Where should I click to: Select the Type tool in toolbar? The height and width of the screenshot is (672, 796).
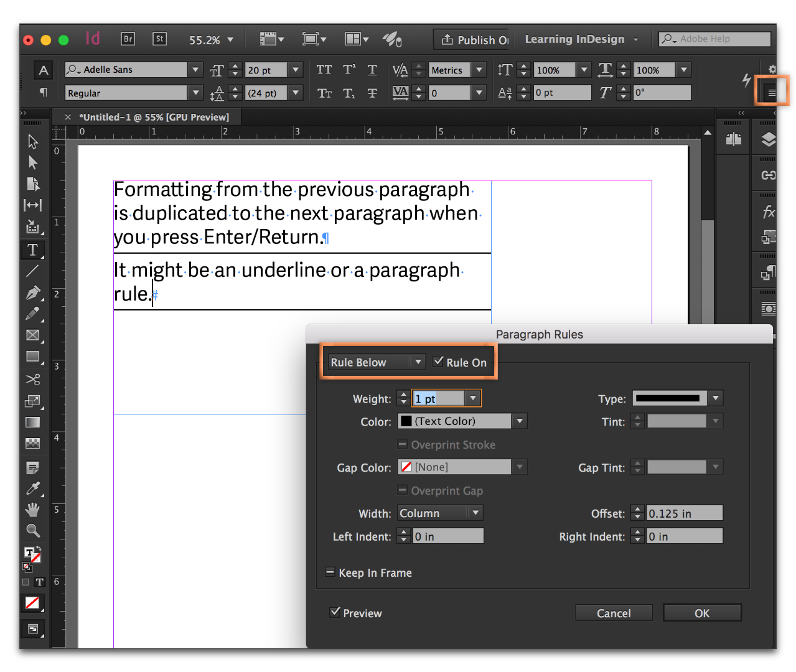pyautogui.click(x=32, y=250)
